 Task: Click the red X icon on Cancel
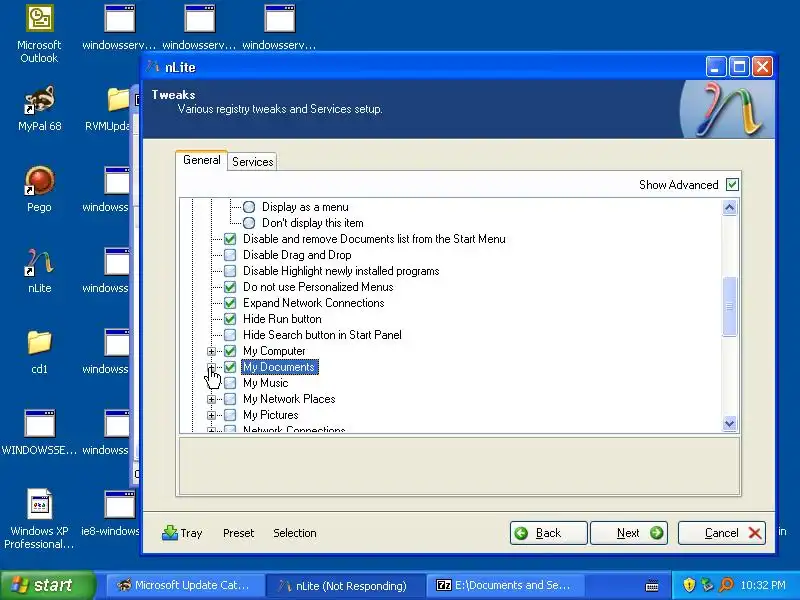755,533
